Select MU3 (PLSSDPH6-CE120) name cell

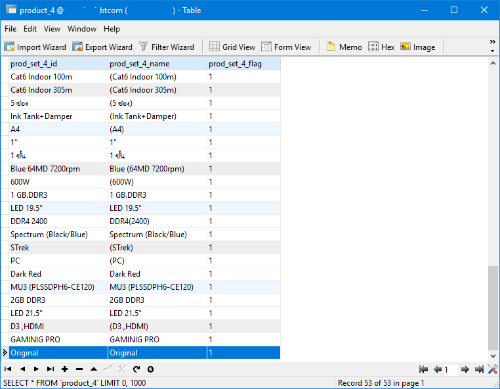157,287
